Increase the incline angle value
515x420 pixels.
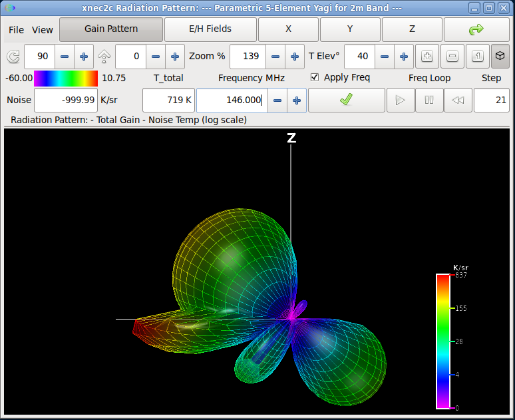click(x=175, y=57)
